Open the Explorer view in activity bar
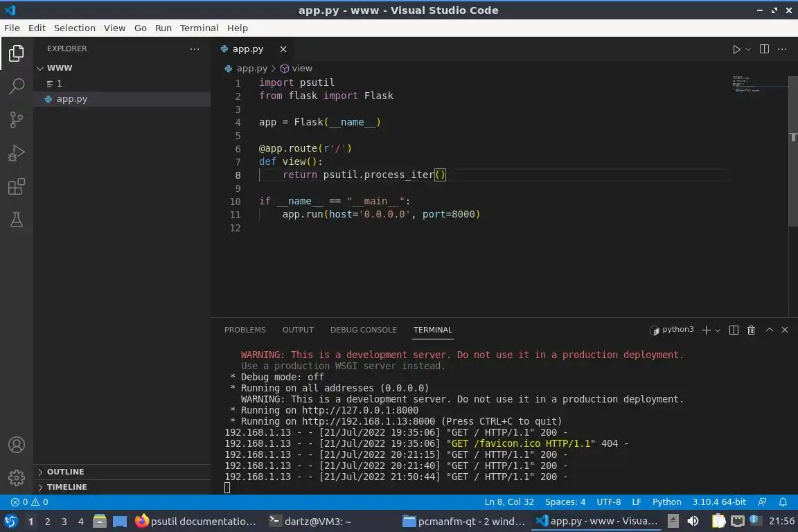This screenshot has height=532, width=798. 17,53
